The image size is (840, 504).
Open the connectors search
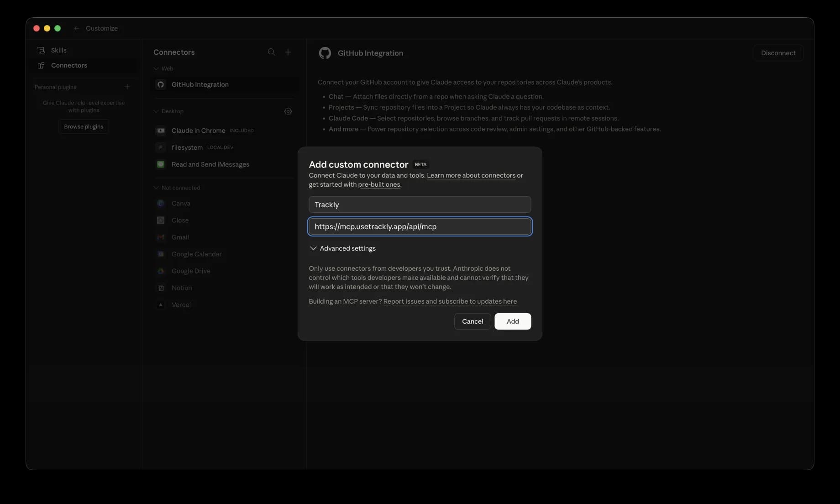point(272,52)
